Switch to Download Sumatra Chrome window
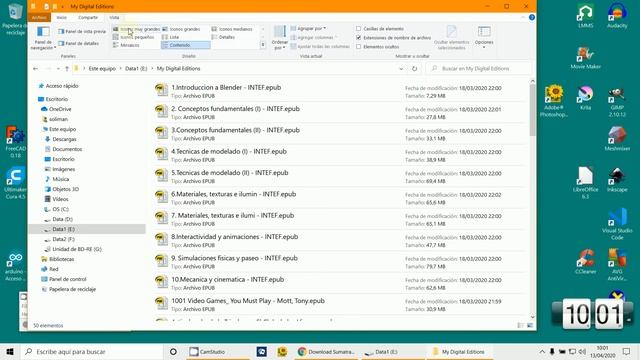This screenshot has width=640, height=360. [326, 351]
